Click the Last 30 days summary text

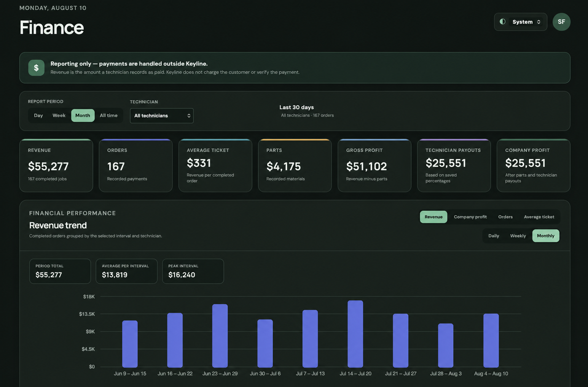296,107
